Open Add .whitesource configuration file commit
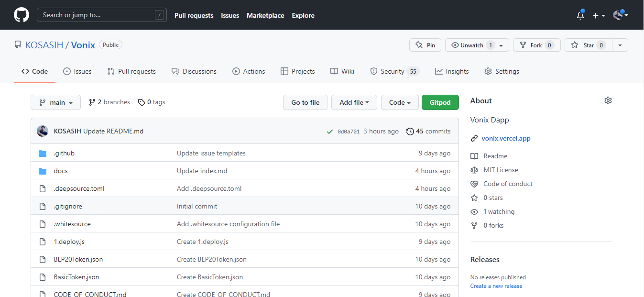 pyautogui.click(x=228, y=224)
